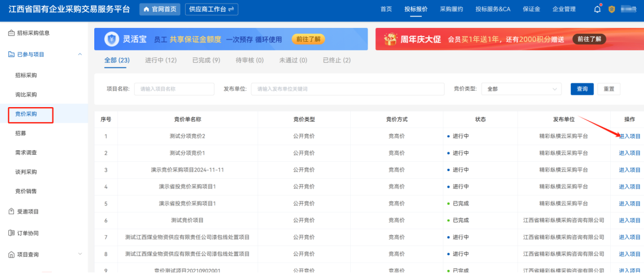Screen dimensions: 644x273
Task: Open the 竞价类型 dropdown
Action: click(x=522, y=89)
